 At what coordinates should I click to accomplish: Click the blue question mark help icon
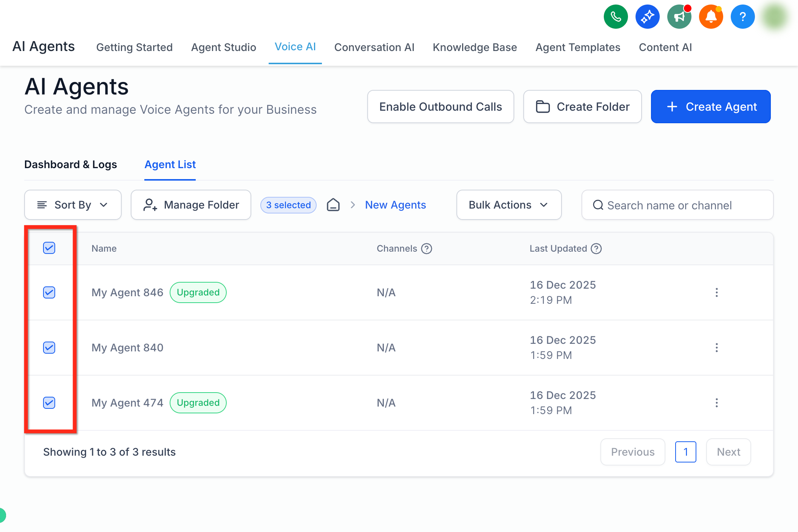[742, 17]
